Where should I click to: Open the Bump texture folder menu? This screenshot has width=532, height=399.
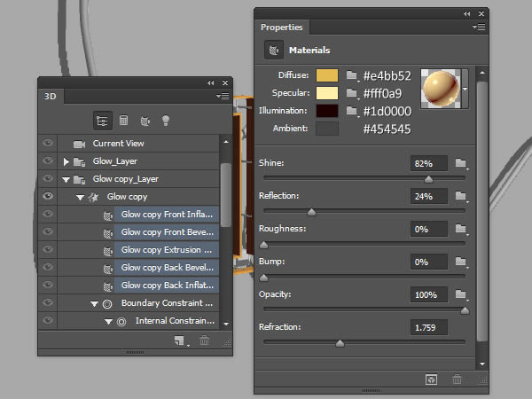(461, 262)
